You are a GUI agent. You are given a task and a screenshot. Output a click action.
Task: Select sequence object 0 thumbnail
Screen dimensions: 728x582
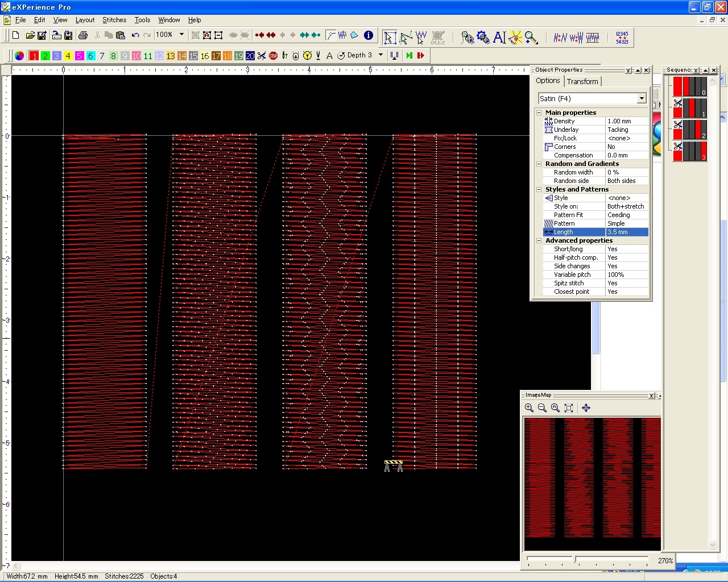690,86
